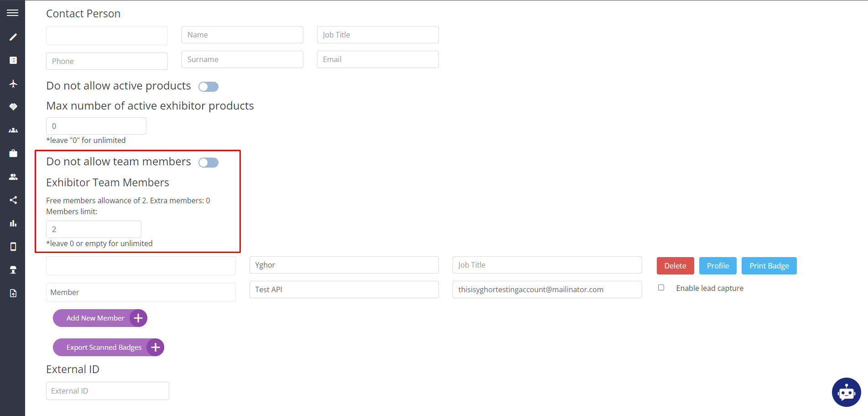
Task: Open the agenda list icon in the sidebar
Action: (x=13, y=60)
